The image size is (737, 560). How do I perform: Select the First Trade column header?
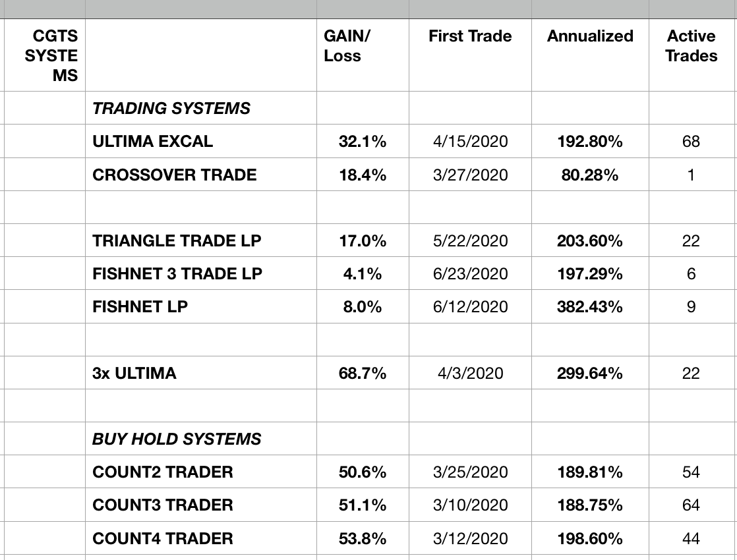point(470,36)
